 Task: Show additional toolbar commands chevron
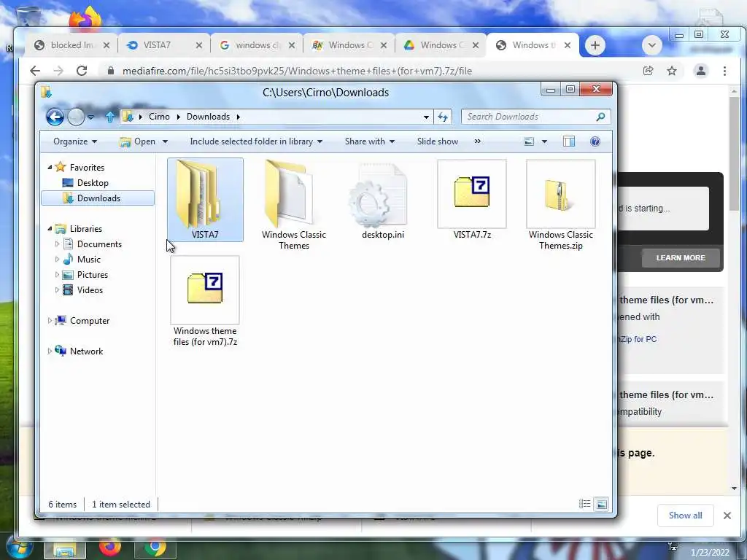point(477,141)
